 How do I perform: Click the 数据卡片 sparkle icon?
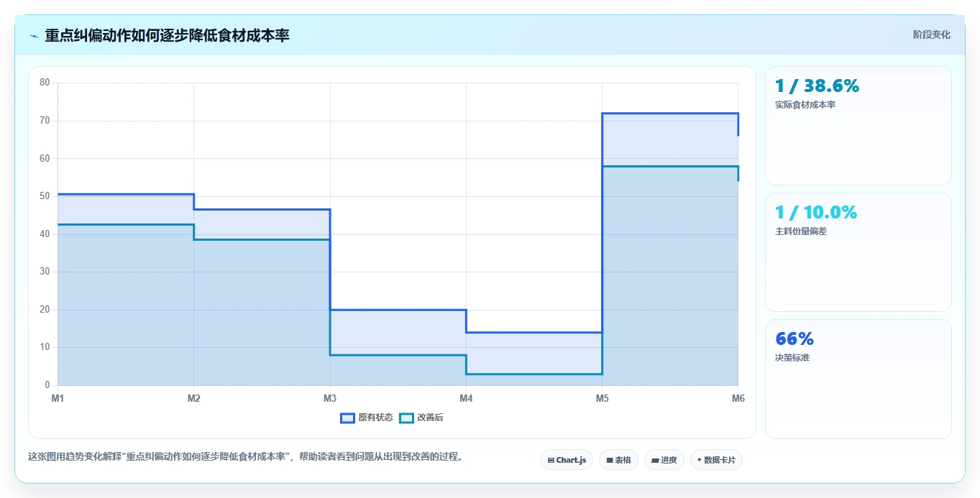coord(700,460)
